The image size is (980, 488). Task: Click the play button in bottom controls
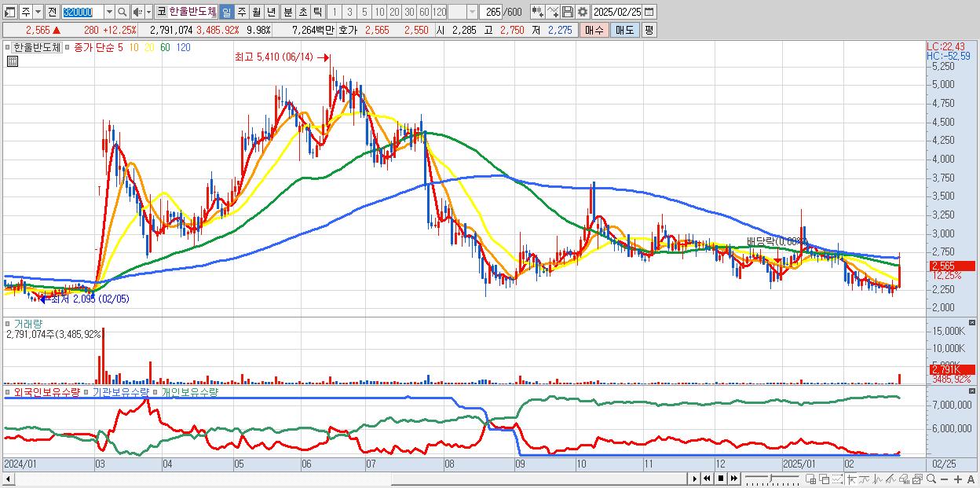695,479
